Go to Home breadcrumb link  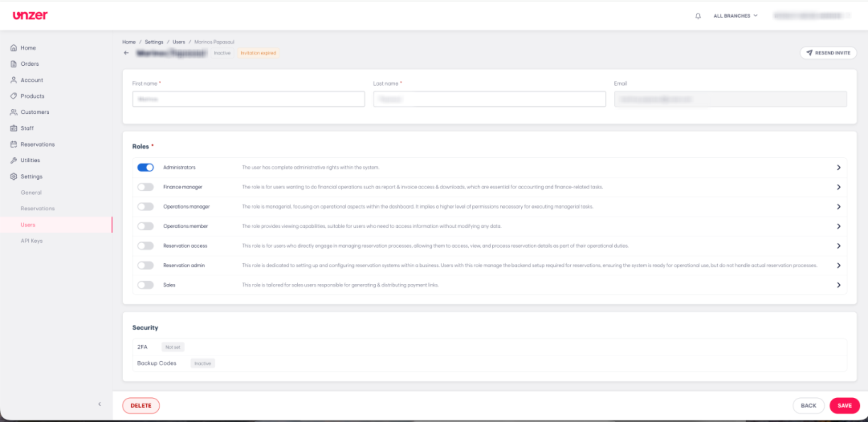129,42
